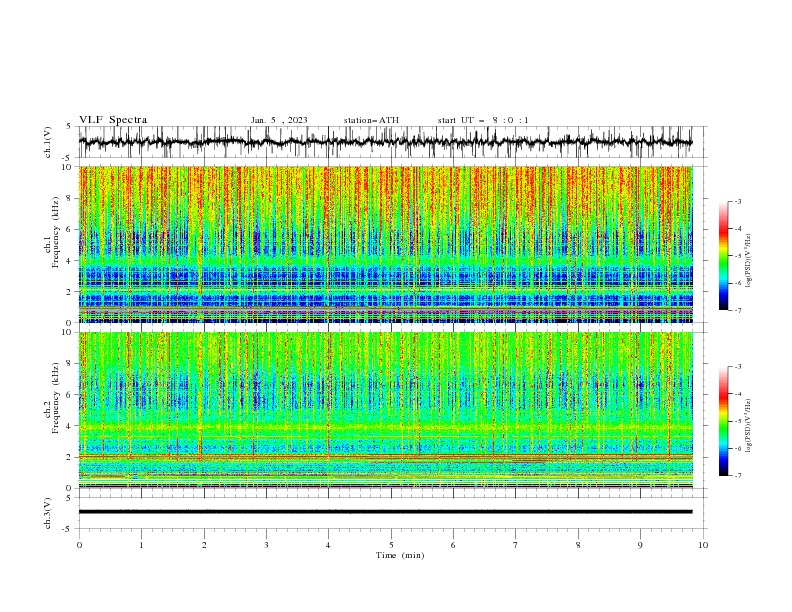Click the time axis tick label "9"
The image size is (792, 612).
point(640,545)
